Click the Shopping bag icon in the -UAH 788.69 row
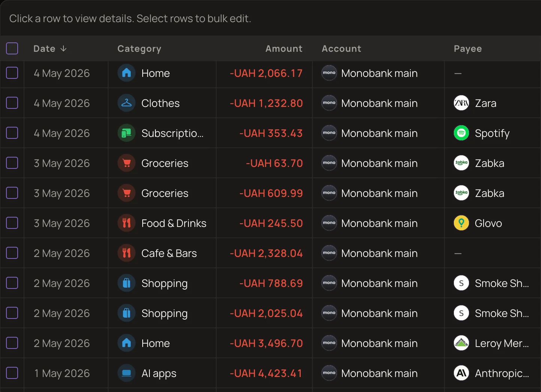This screenshot has width=541, height=392. coord(127,283)
